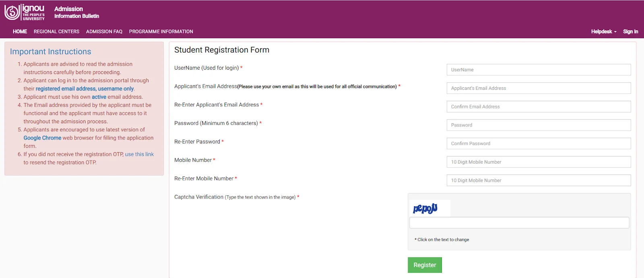
Task: Click the 'use this link' to resend OTP
Action: pos(139,154)
